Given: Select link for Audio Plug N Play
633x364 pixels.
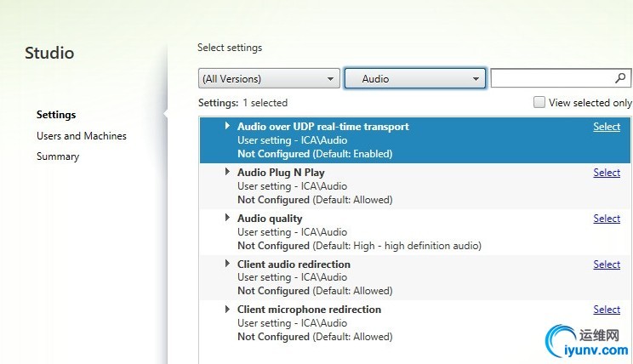Looking at the screenshot, I should 607,173.
